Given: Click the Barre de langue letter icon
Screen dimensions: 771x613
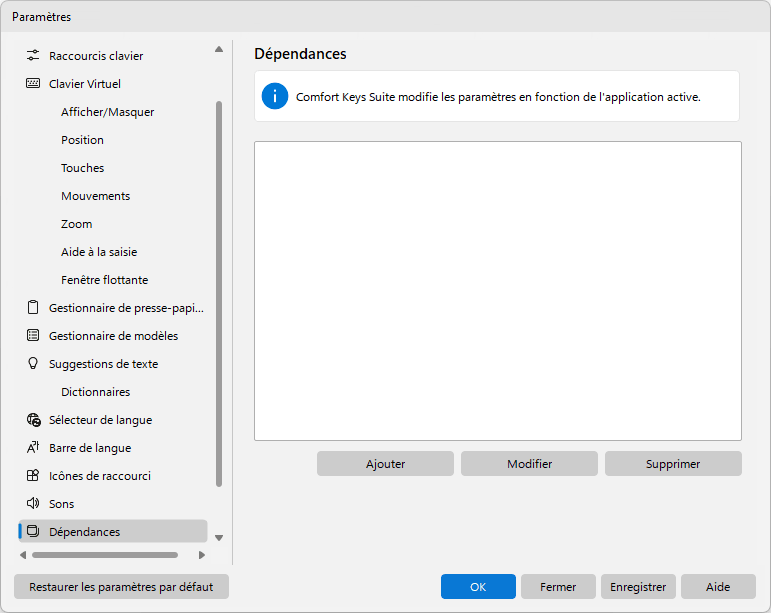Looking at the screenshot, I should click(x=33, y=448).
